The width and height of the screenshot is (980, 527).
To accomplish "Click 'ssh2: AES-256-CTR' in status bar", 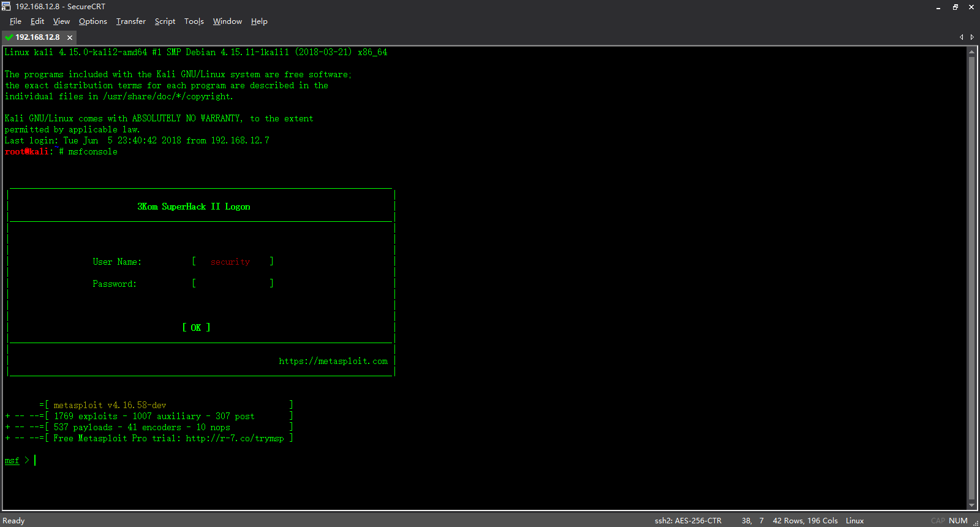I will [x=688, y=521].
